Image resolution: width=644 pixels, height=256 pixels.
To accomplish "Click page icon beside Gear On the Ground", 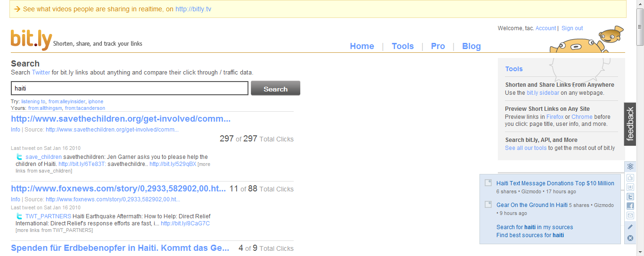I will pos(489,205).
